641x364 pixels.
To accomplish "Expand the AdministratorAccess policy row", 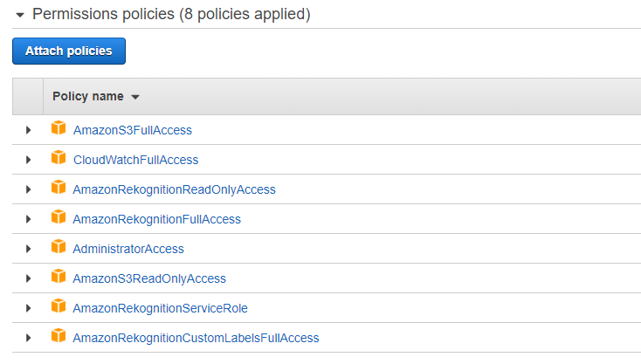I will pyautogui.click(x=28, y=249).
